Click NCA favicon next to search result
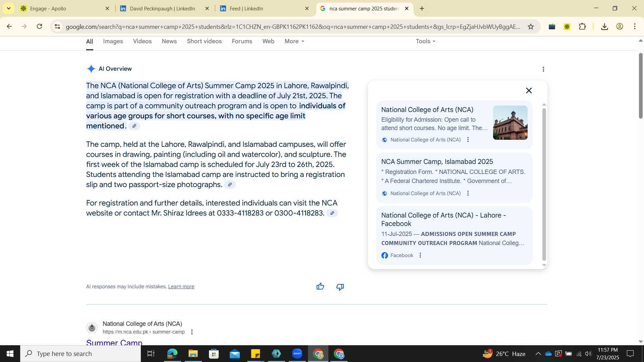This screenshot has width=644, height=362. click(92, 327)
